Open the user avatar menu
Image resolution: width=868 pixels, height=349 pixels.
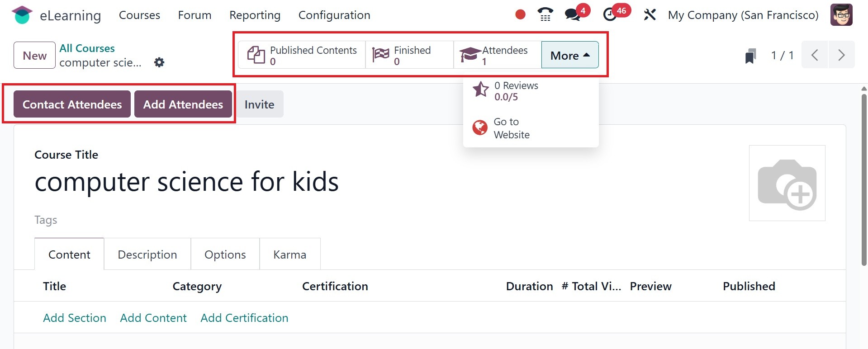841,15
